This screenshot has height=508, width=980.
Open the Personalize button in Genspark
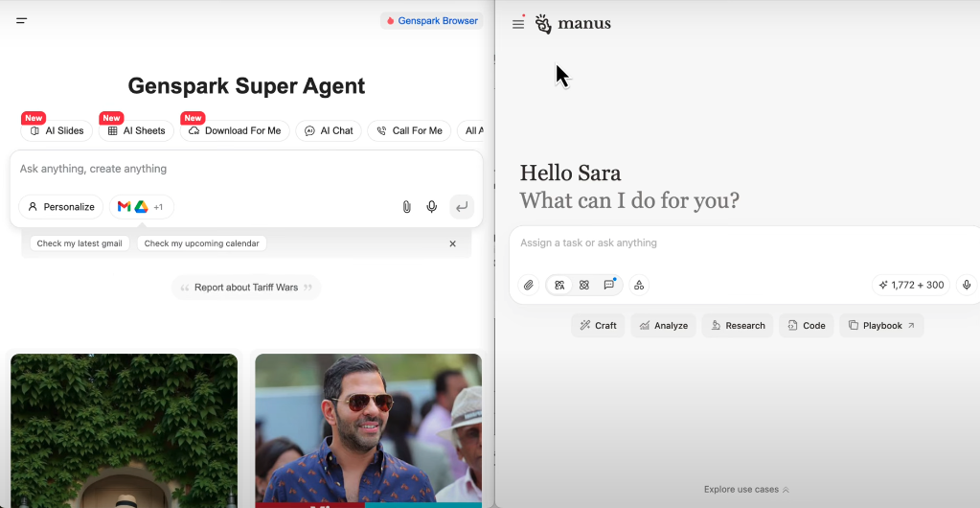click(61, 206)
